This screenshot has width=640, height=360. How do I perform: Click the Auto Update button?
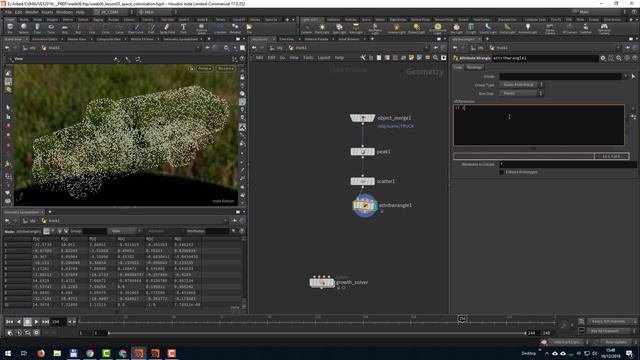click(616, 342)
